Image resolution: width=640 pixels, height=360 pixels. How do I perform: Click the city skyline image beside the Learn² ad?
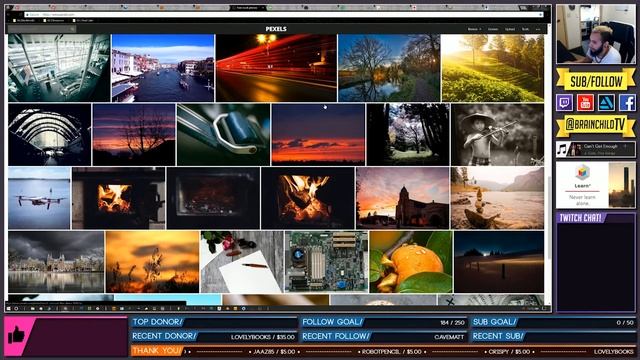click(x=622, y=185)
